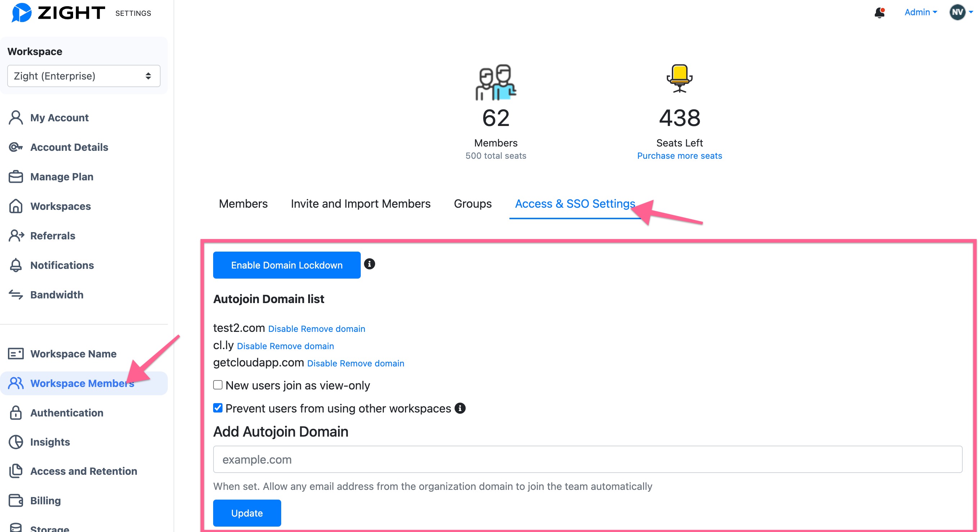
Task: Click the Insights pie chart icon
Action: tap(15, 442)
